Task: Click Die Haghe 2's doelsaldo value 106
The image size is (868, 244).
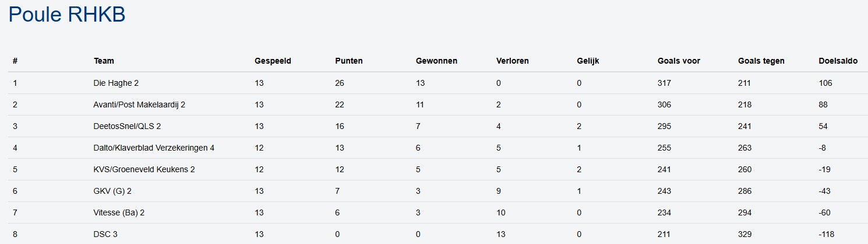Action: tap(825, 83)
